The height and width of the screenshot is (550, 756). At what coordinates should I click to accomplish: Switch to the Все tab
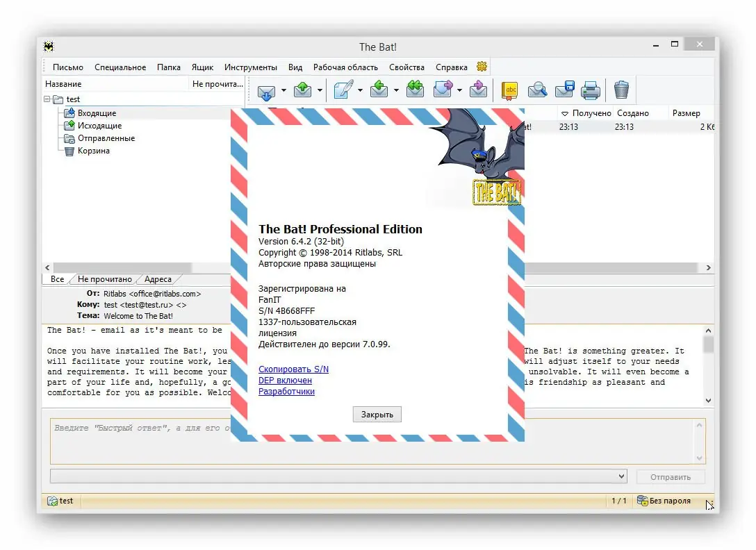[x=58, y=279]
